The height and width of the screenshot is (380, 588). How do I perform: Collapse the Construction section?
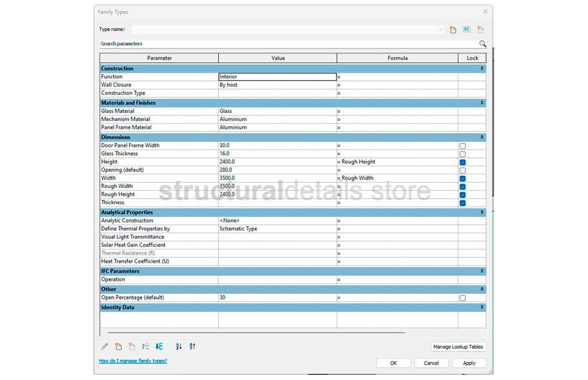482,68
